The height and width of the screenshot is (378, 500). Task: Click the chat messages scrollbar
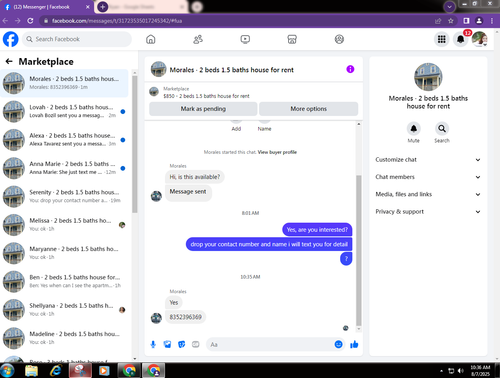click(x=359, y=250)
